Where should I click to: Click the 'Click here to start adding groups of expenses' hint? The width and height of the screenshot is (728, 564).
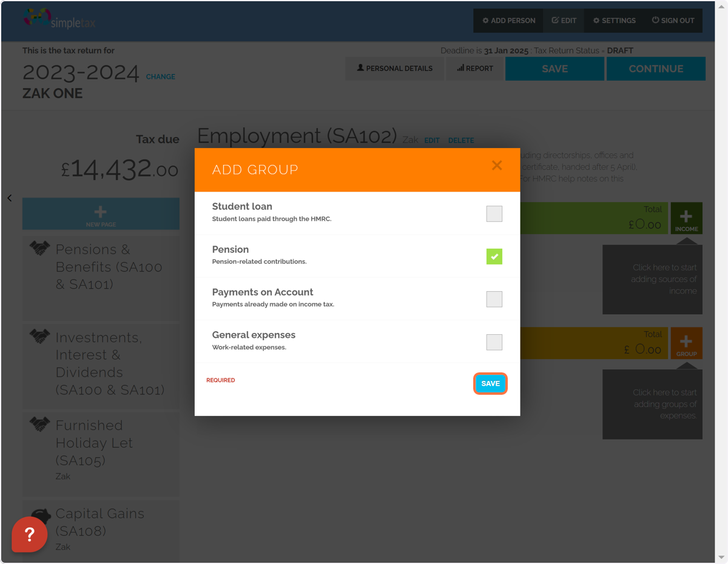pos(652,405)
